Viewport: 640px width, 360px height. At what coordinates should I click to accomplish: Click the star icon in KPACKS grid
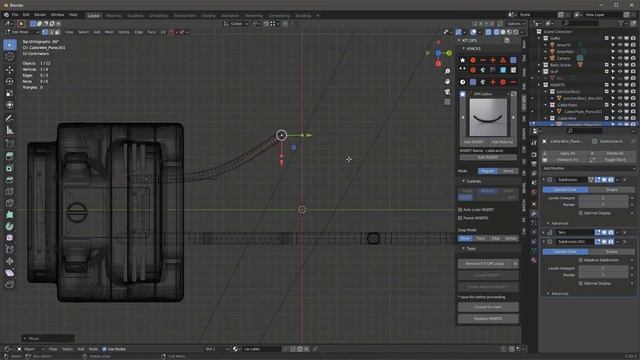462,60
